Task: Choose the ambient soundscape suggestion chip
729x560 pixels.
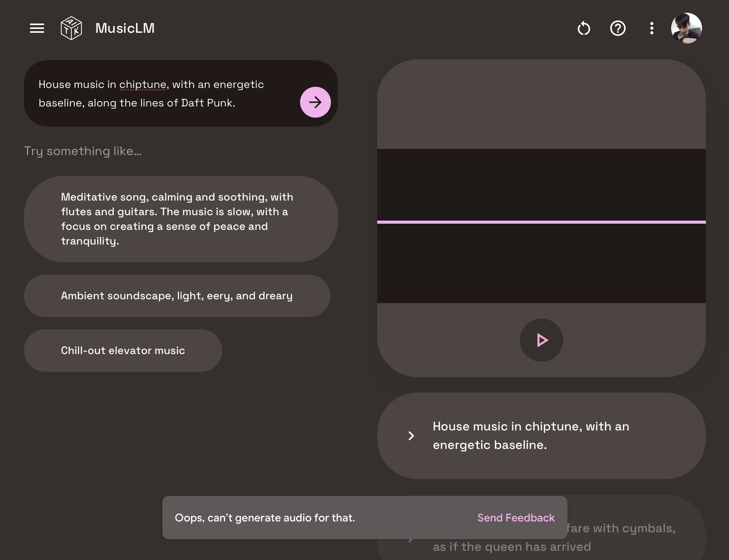Action: pos(177,296)
